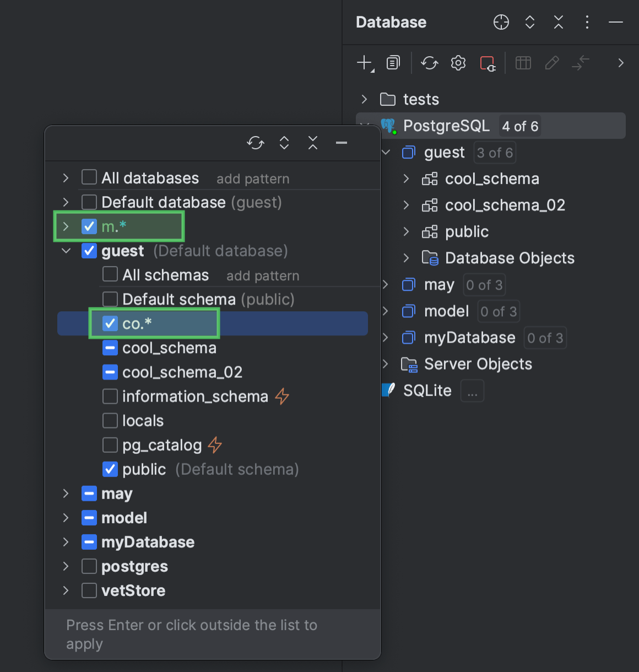This screenshot has width=639, height=672.
Task: Duplicate the selected data source
Action: pyautogui.click(x=393, y=63)
